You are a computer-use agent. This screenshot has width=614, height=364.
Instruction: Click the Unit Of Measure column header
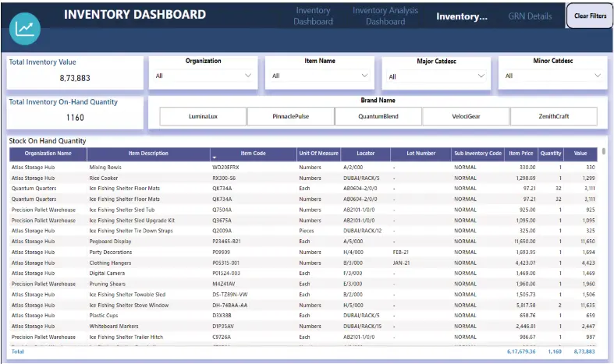(x=319, y=154)
